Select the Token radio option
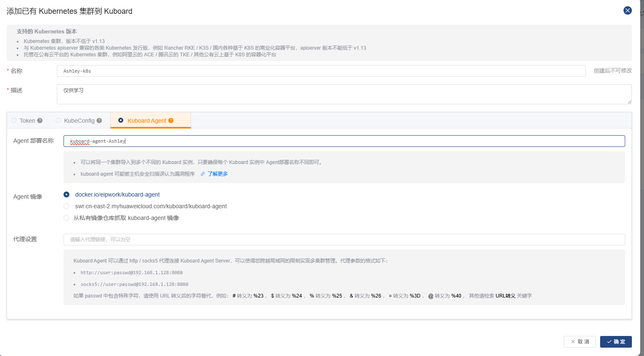 point(14,120)
